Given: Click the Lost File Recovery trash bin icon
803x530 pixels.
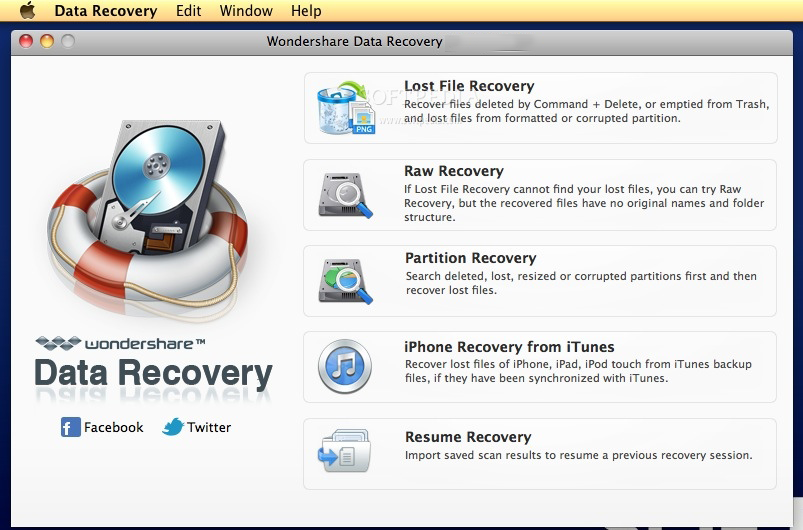Looking at the screenshot, I should pos(346,108).
